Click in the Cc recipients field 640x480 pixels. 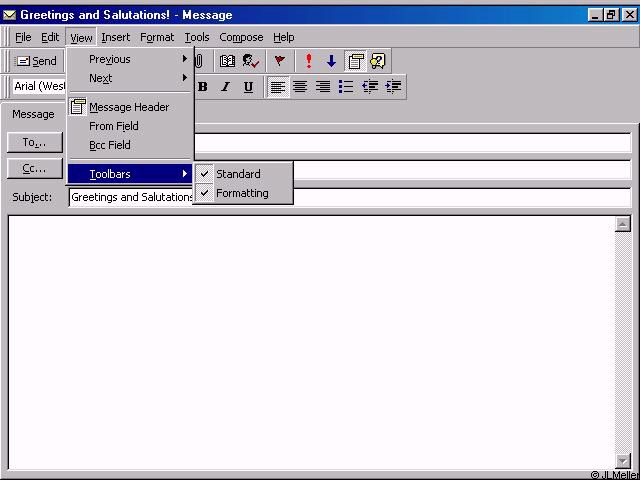[462, 170]
